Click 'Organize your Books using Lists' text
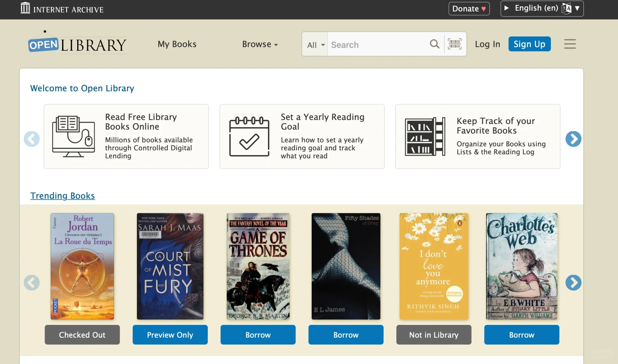 (501, 148)
